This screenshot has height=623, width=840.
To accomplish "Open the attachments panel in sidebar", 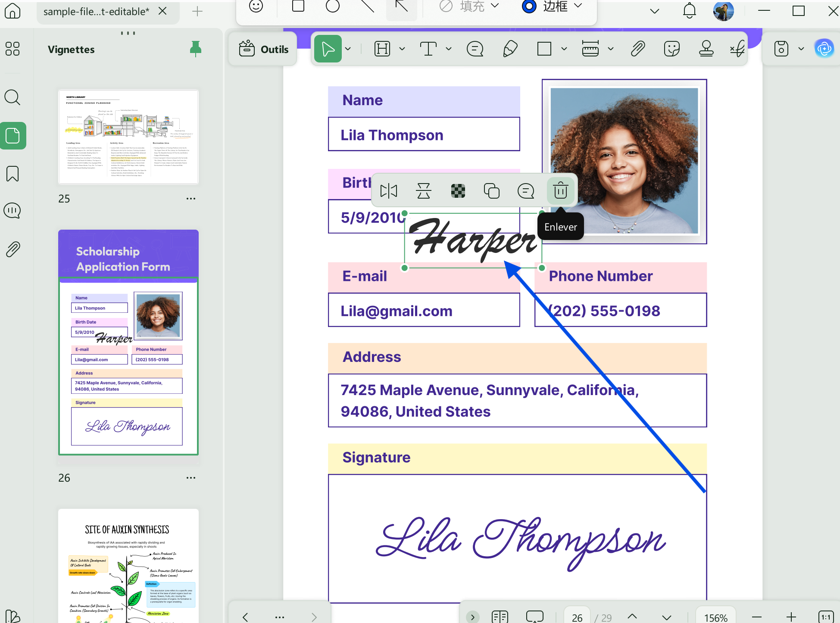I will click(12, 249).
